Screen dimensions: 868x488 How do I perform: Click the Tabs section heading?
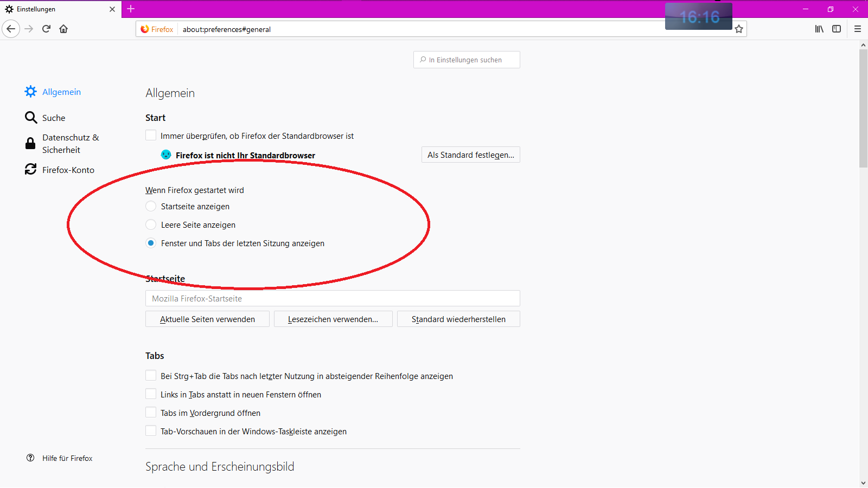155,356
